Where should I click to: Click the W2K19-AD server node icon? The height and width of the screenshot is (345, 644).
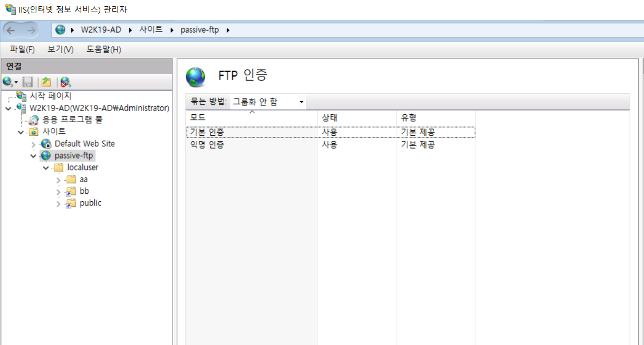pos(21,108)
